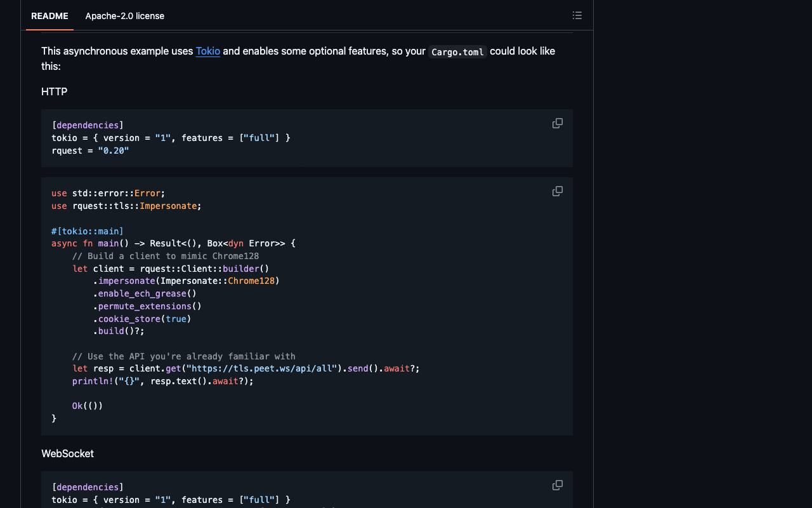Click the println! resp.text() line
812x508 pixels.
[x=163, y=381]
